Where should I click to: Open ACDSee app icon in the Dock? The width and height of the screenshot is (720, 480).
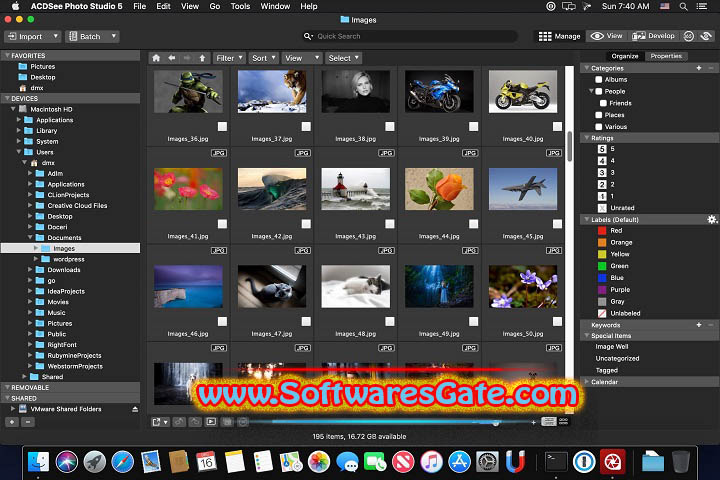click(613, 462)
